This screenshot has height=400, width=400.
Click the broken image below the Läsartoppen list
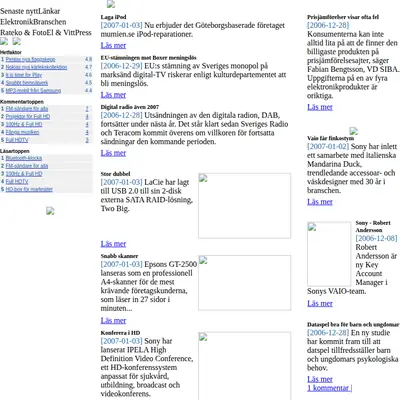tap(50, 211)
